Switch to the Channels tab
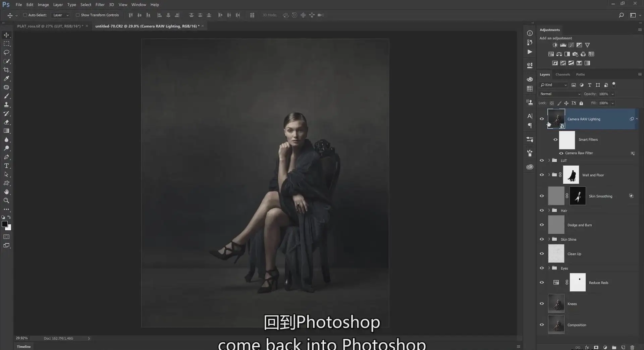644x350 pixels. click(x=562, y=74)
